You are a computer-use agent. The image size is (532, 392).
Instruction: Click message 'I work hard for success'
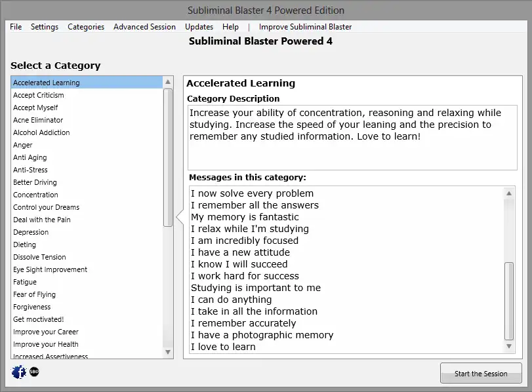tap(245, 276)
